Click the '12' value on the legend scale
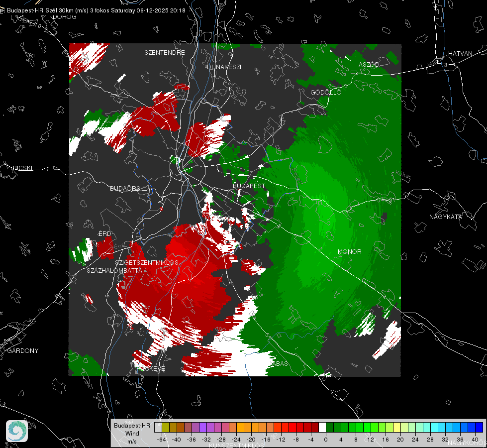Viewport: 487px width, 448px height. (371, 440)
